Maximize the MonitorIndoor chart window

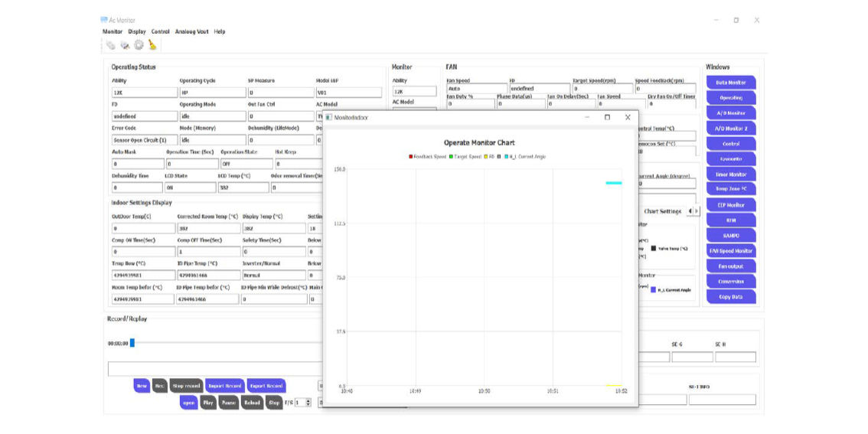tap(607, 117)
